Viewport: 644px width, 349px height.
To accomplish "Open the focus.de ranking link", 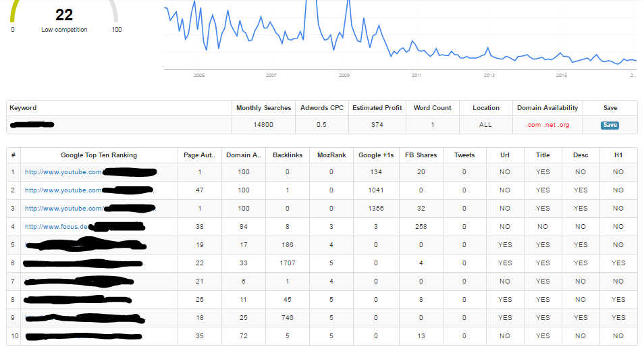I will (x=84, y=226).
